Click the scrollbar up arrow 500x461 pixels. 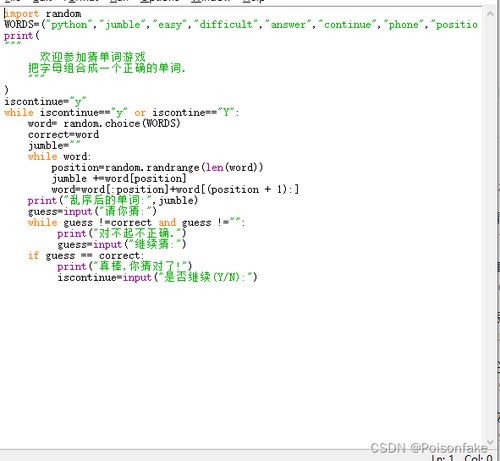pos(490,14)
